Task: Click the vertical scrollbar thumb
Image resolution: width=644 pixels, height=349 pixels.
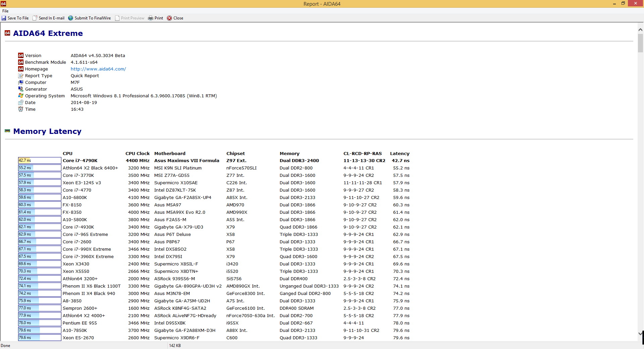Action: coord(640,43)
